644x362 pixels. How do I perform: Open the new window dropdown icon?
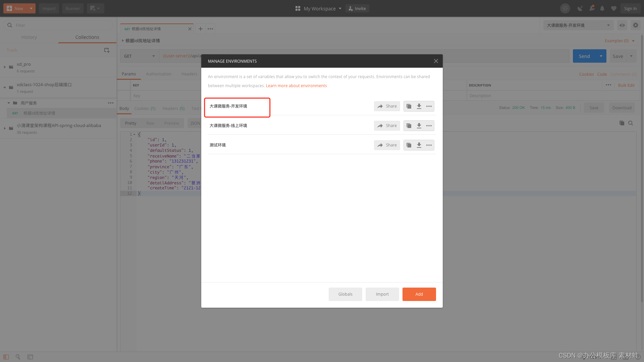pos(95,8)
